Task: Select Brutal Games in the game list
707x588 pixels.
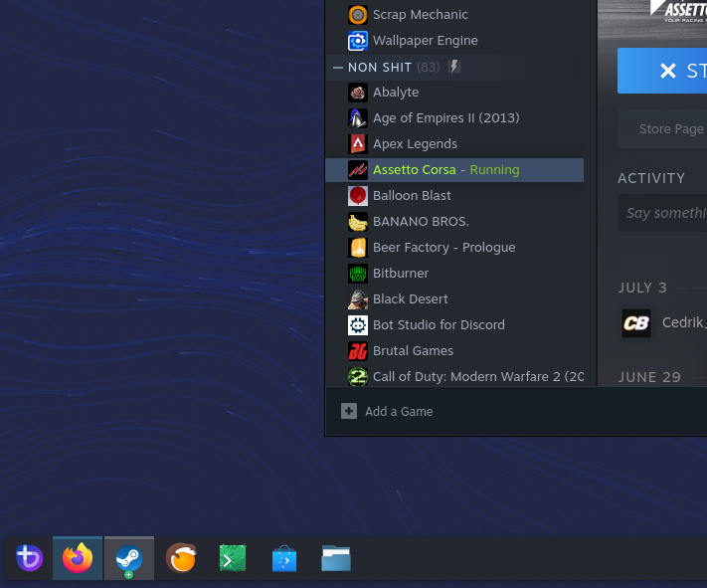Action: (454, 351)
